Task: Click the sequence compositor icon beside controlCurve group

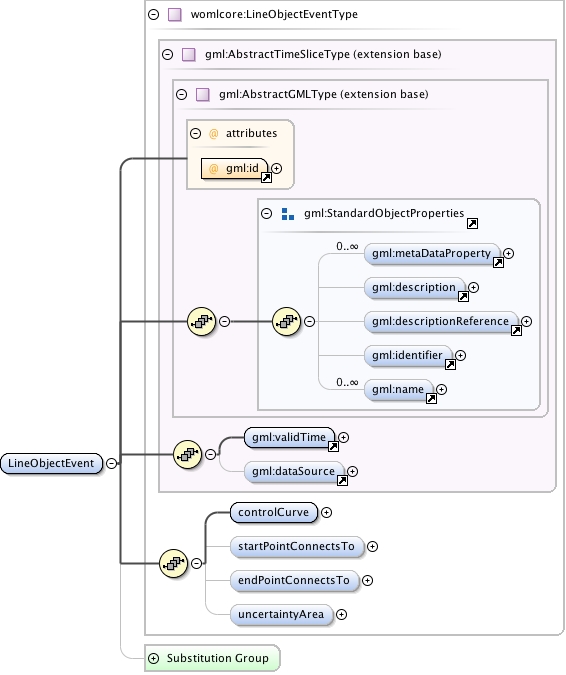Action: point(173,563)
